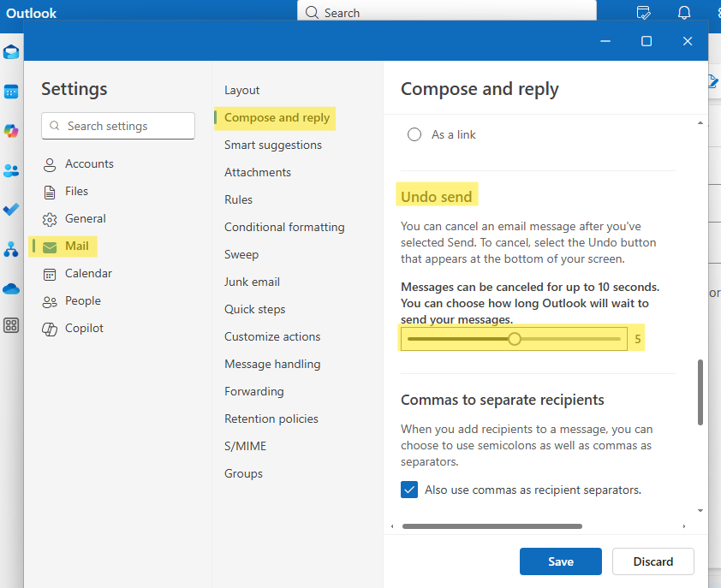The image size is (721, 588).
Task: Open the Calendar app icon in left rail
Action: coord(11,92)
